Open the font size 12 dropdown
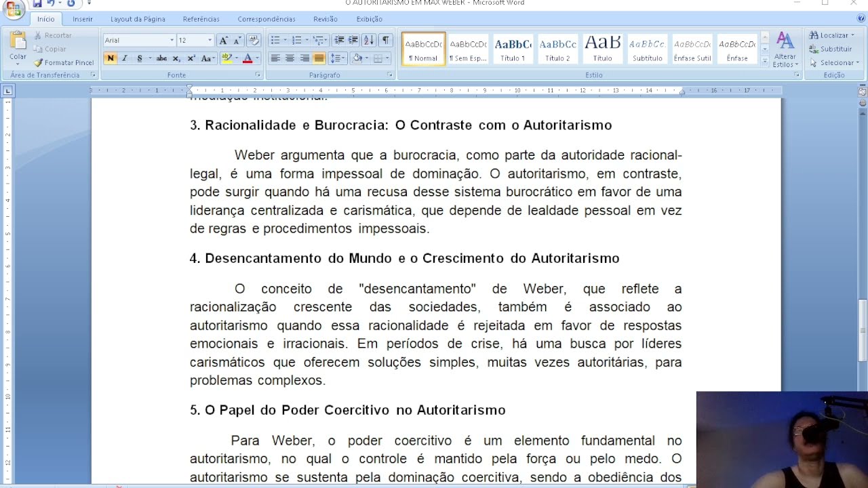The width and height of the screenshot is (868, 488). [x=195, y=40]
